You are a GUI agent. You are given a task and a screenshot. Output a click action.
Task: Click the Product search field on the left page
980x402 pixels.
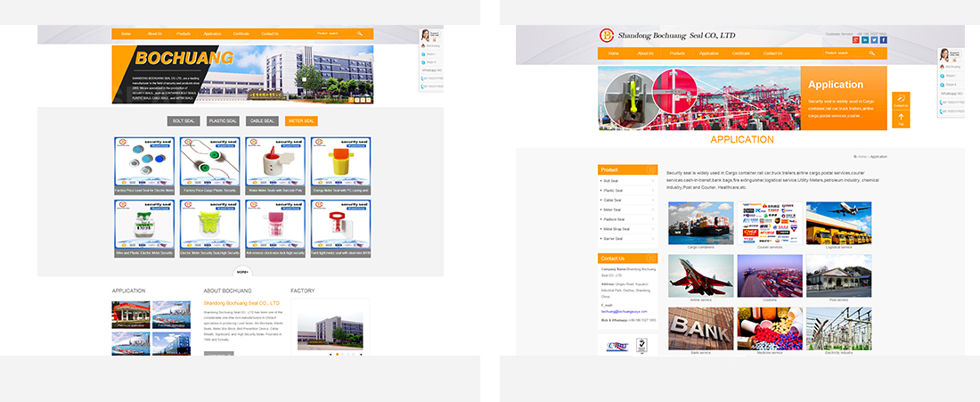334,33
